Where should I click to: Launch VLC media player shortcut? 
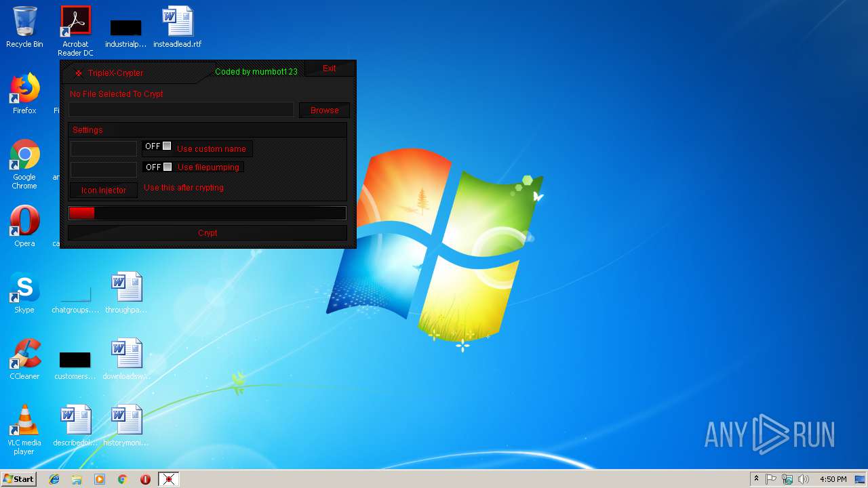[x=24, y=430]
